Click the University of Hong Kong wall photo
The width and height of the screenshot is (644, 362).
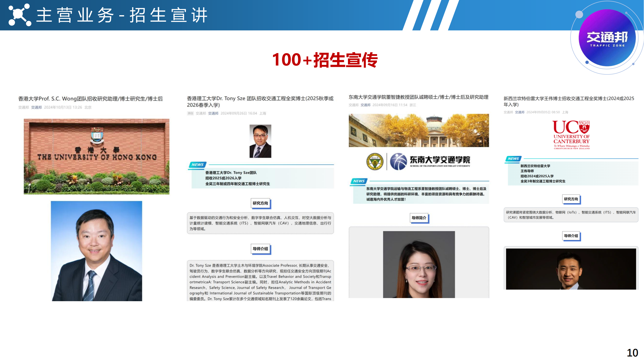coord(97,156)
